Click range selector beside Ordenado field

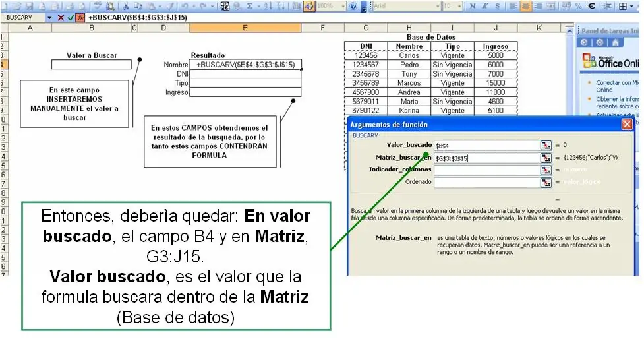546,183
